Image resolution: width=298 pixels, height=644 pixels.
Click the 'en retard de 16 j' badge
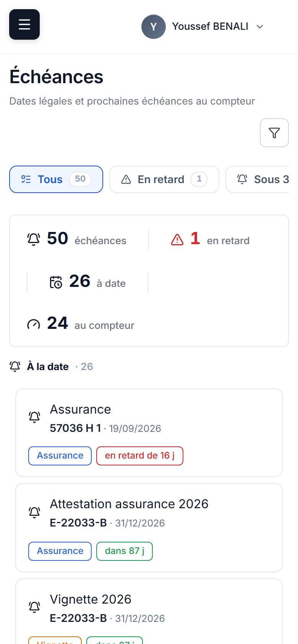coord(140,456)
